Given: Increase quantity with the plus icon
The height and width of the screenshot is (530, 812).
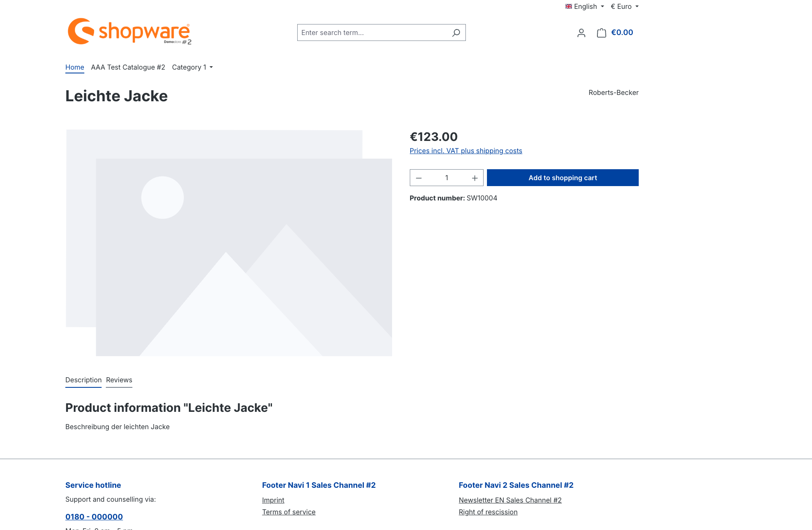Looking at the screenshot, I should pyautogui.click(x=475, y=178).
